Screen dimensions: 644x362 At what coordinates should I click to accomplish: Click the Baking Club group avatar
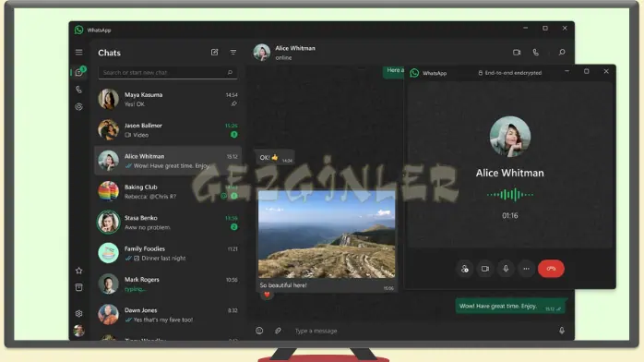click(109, 191)
